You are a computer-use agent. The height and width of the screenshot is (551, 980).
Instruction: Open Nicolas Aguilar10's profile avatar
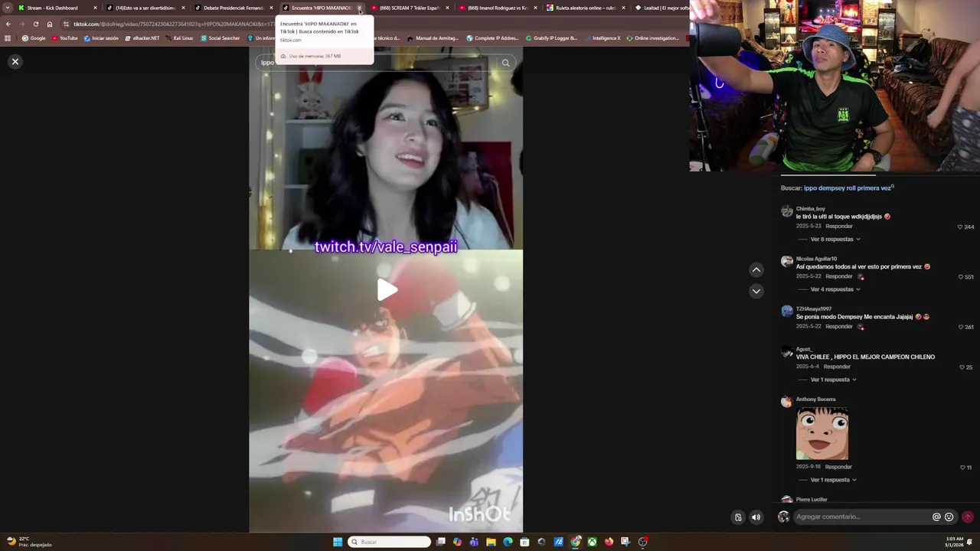[786, 262]
